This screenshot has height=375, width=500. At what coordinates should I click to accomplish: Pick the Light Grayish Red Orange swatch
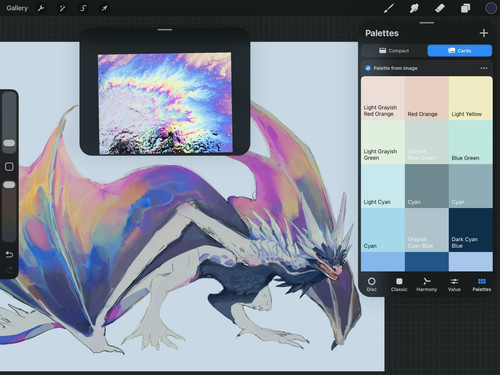[x=383, y=98]
